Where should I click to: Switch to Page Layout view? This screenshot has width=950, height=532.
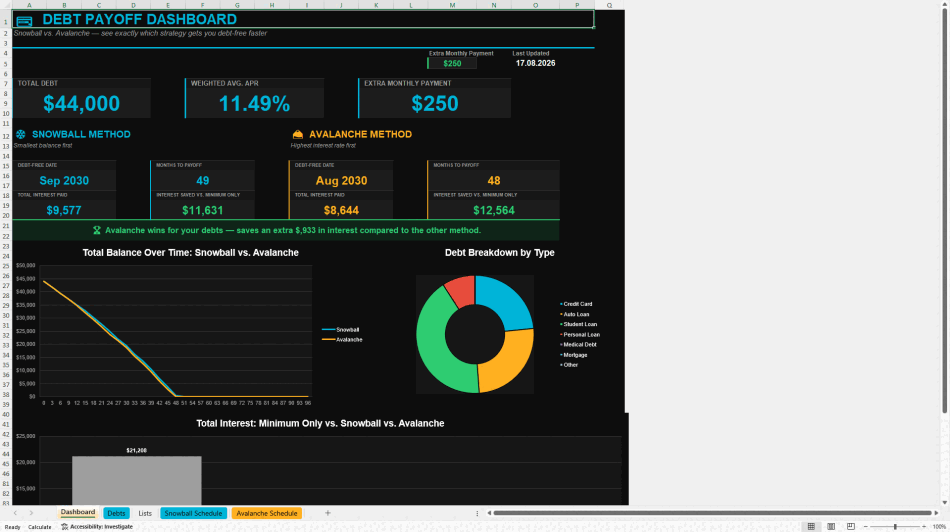click(831, 527)
